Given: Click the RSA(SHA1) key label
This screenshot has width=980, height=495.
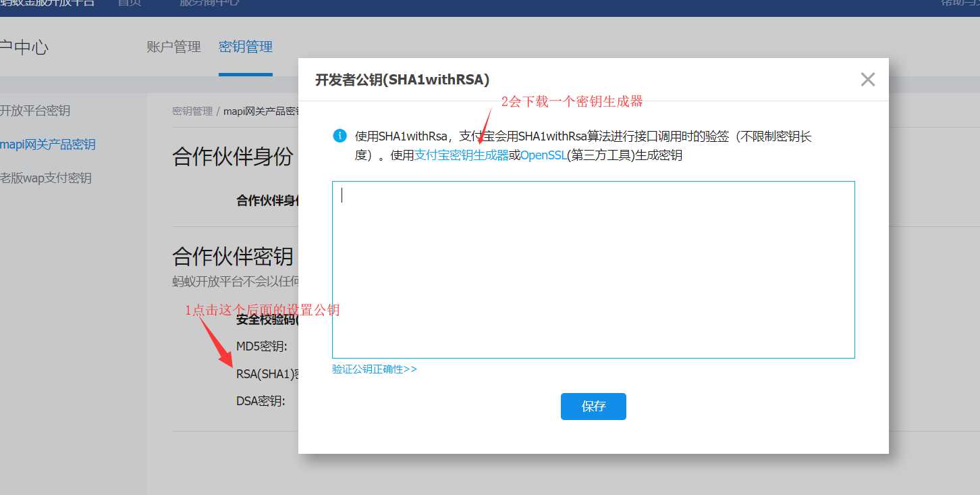Looking at the screenshot, I should coord(267,374).
